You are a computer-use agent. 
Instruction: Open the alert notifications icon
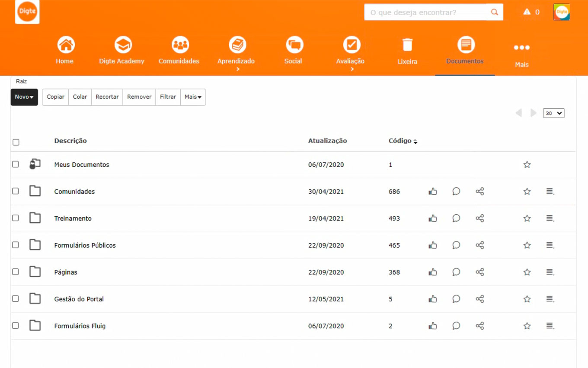[x=527, y=12]
